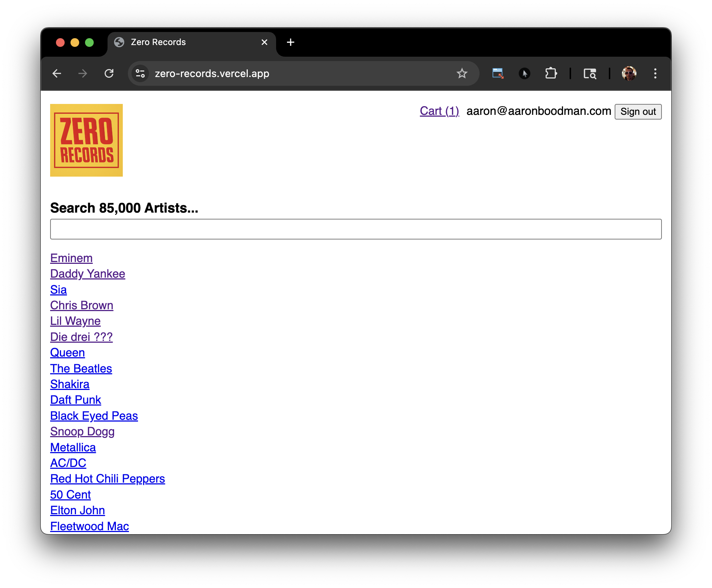Open the Fleetwood Mac artist link

(x=89, y=526)
